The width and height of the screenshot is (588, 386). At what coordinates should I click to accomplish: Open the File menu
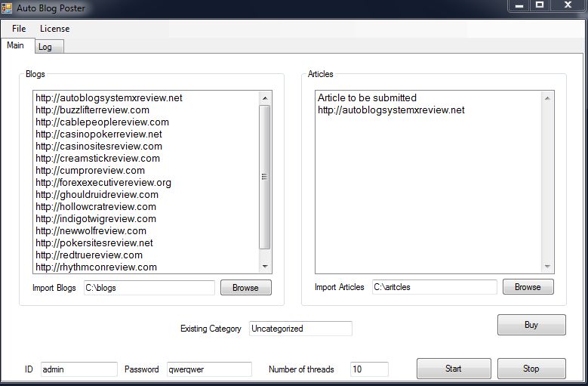pos(19,29)
